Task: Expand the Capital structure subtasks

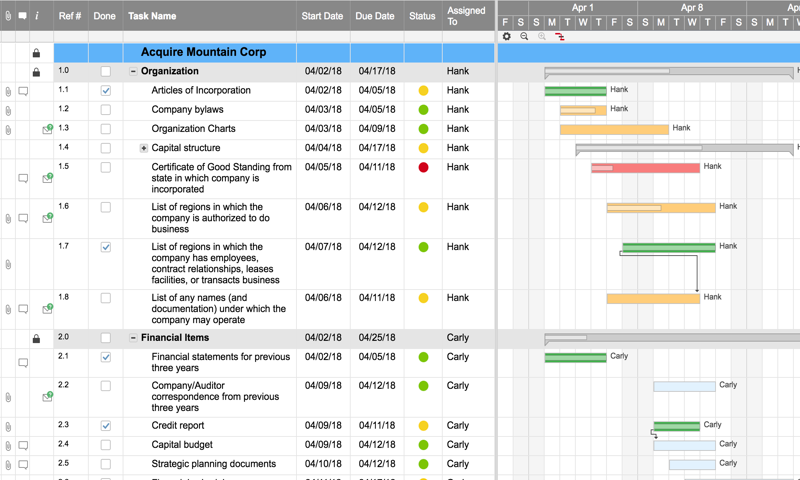Action: (x=144, y=148)
